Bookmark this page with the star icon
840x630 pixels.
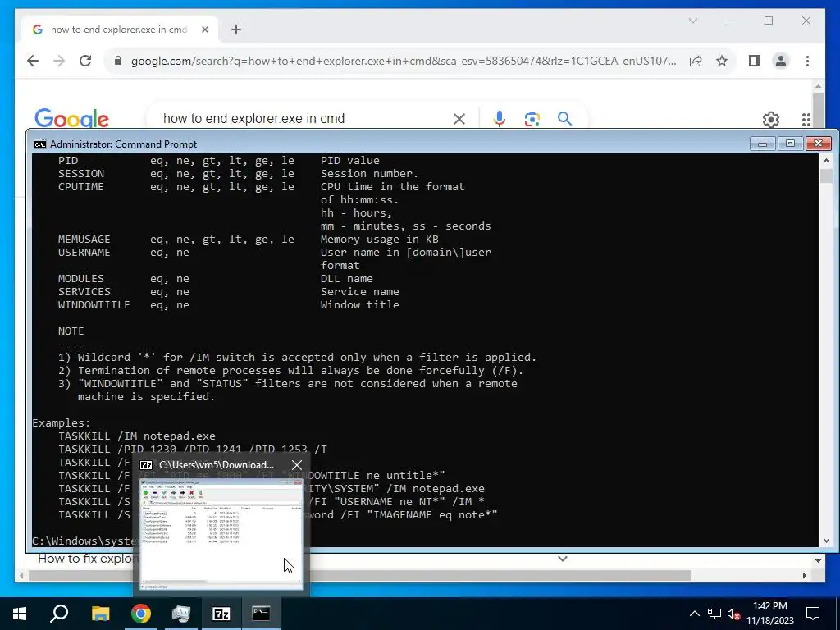pos(722,61)
